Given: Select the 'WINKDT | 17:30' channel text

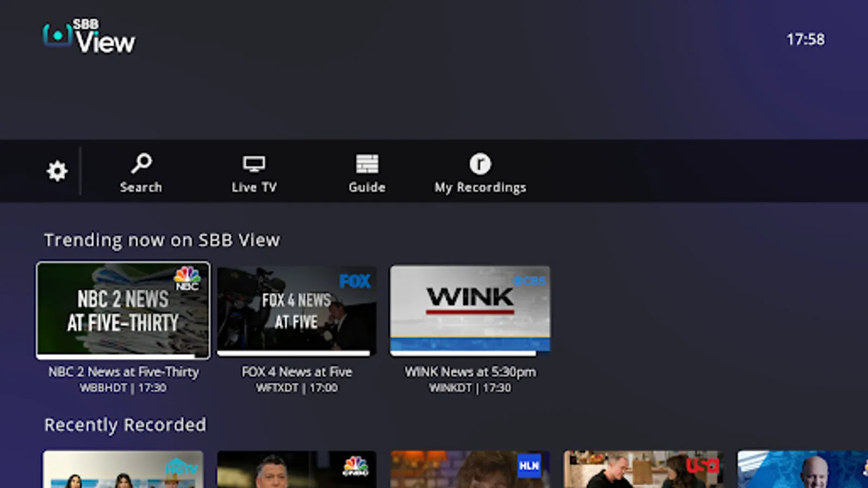Looking at the screenshot, I should point(470,388).
